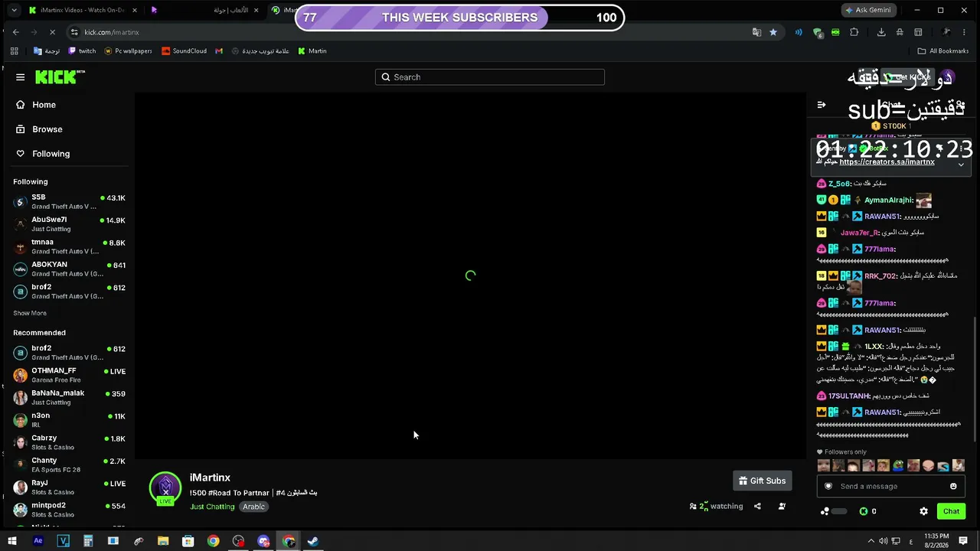Open Chanty recommended channel
This screenshot has height=551, width=980.
tap(69, 465)
